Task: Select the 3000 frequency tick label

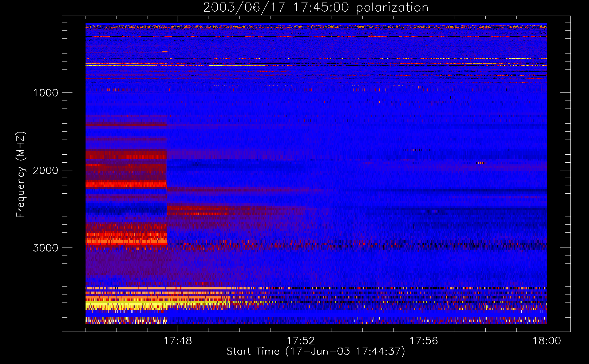Action: [46, 248]
